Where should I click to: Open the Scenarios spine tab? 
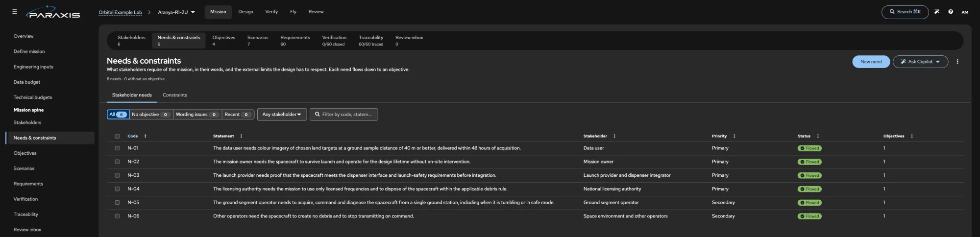pos(258,41)
